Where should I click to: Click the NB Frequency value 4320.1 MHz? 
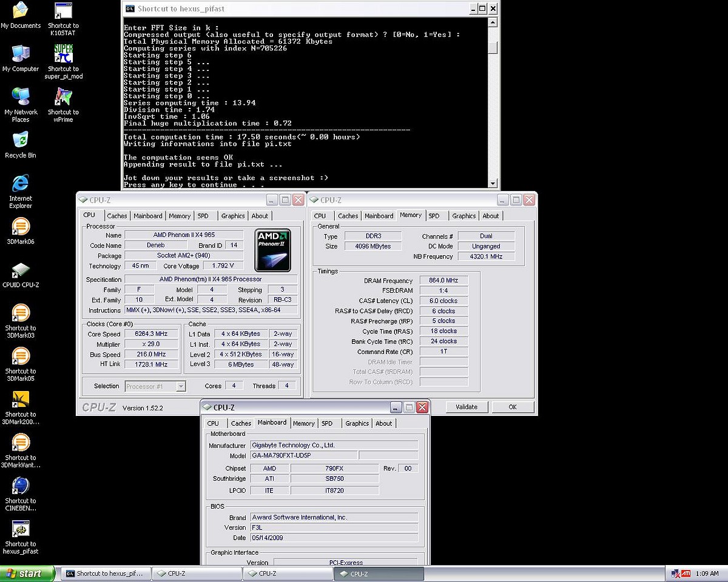486,256
